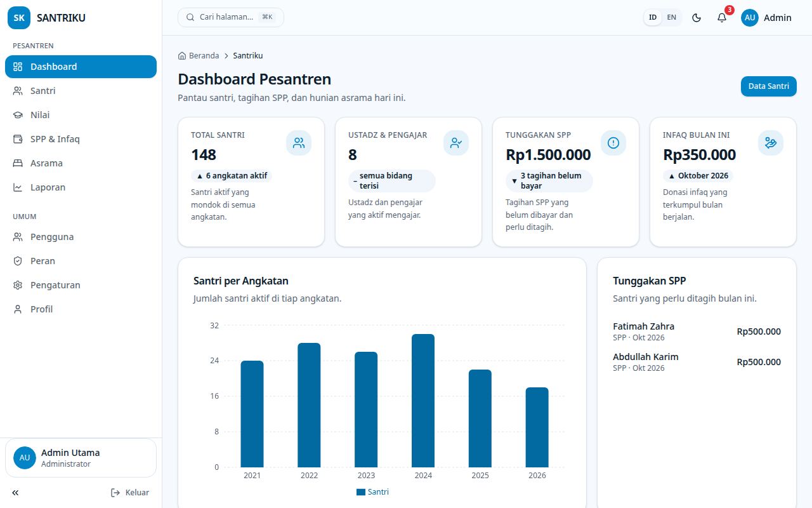Click the Beranda home icon in breadcrumb
The width and height of the screenshot is (812, 508).
coord(182,56)
